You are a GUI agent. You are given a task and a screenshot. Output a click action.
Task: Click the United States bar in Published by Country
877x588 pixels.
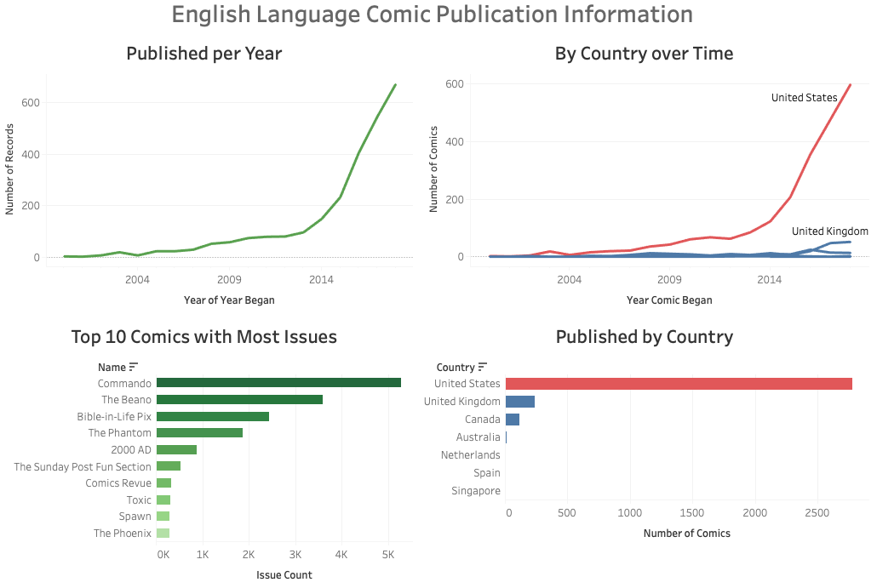(681, 383)
